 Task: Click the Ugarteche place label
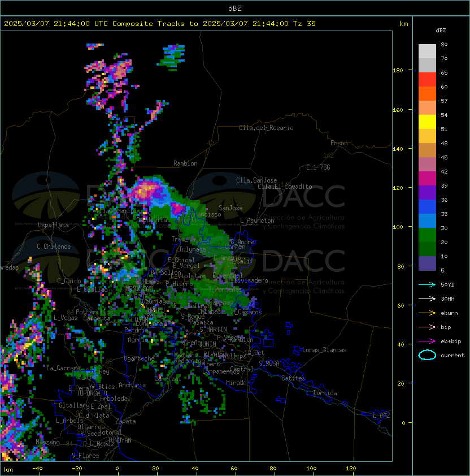(x=140, y=358)
